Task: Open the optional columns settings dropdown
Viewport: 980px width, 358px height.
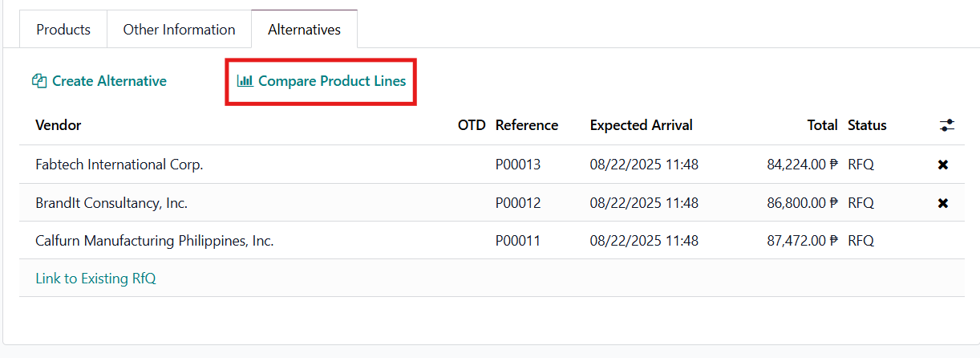Action: coord(947,125)
